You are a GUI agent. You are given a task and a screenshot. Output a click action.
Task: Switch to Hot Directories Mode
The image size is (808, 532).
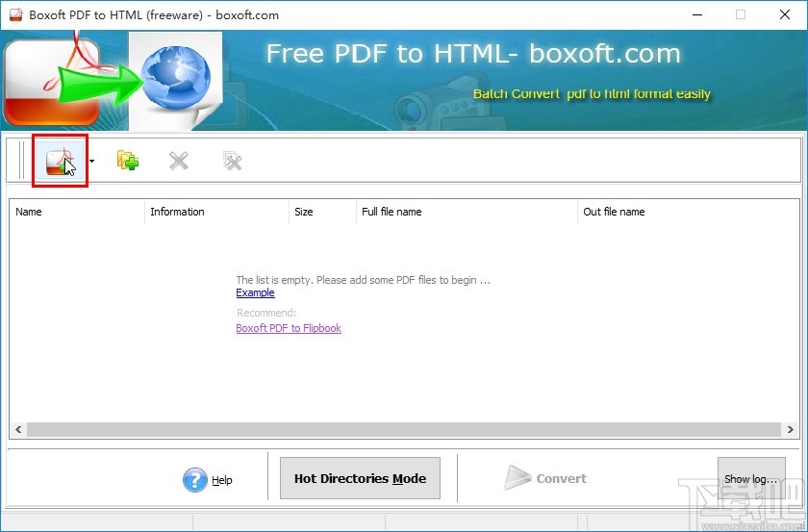point(360,478)
